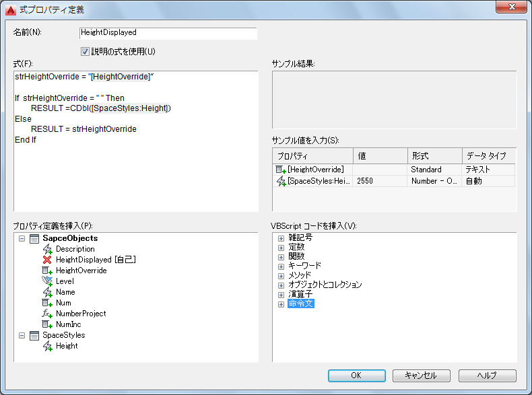The width and height of the screenshot is (532, 395).
Task: Click the 2550 value cell
Action: pyautogui.click(x=380, y=181)
